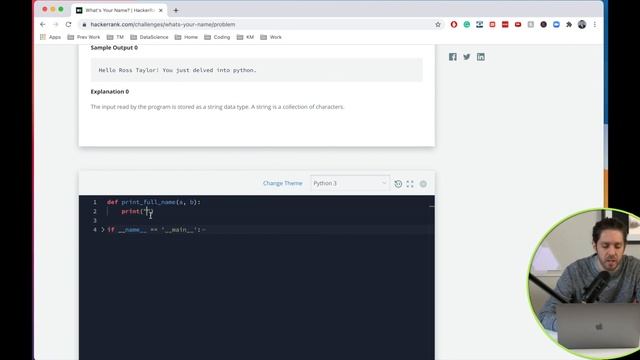Open the KM bookmark folder
The height and width of the screenshot is (360, 640).
[x=245, y=37]
